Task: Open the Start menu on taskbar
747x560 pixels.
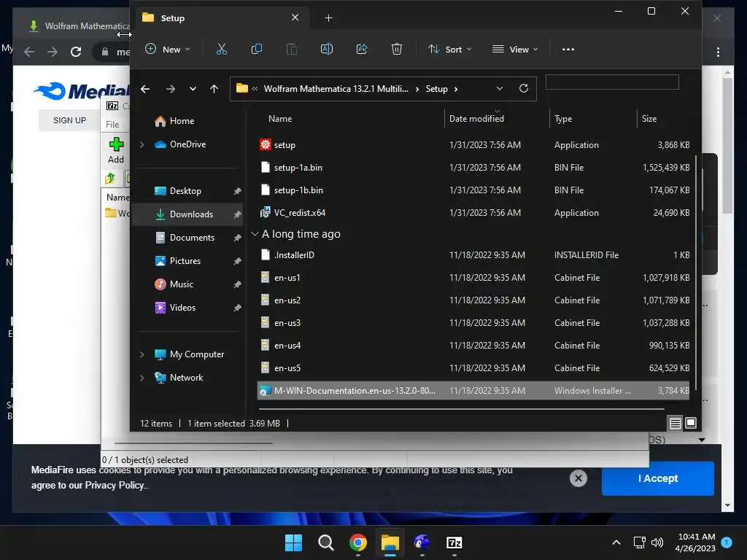Action: (x=293, y=542)
